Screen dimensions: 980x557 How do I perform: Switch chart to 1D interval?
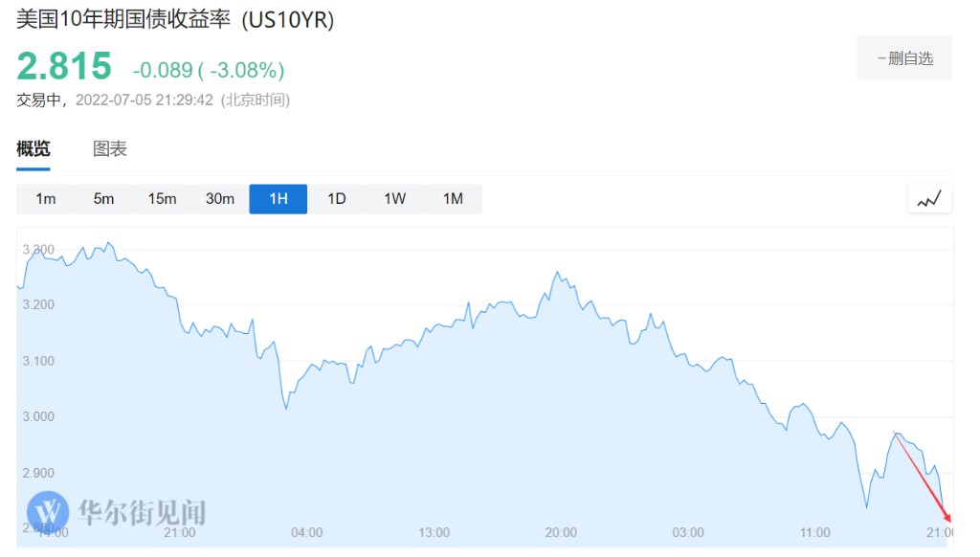tap(337, 199)
